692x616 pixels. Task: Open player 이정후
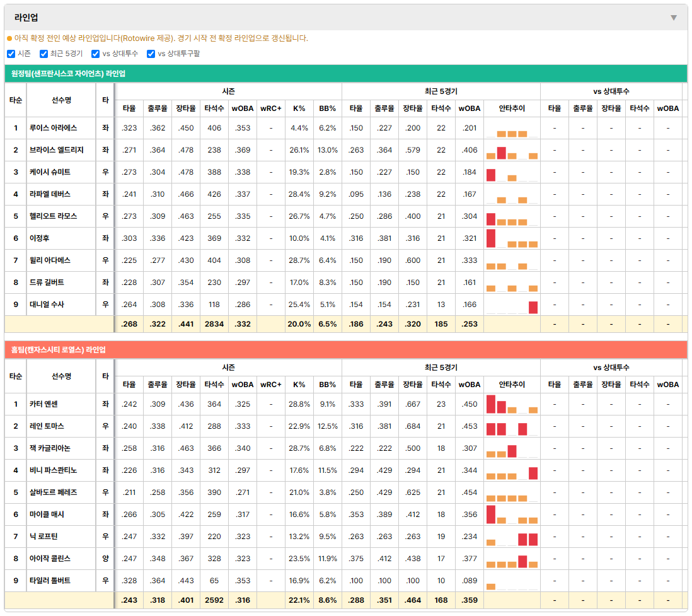[39, 238]
